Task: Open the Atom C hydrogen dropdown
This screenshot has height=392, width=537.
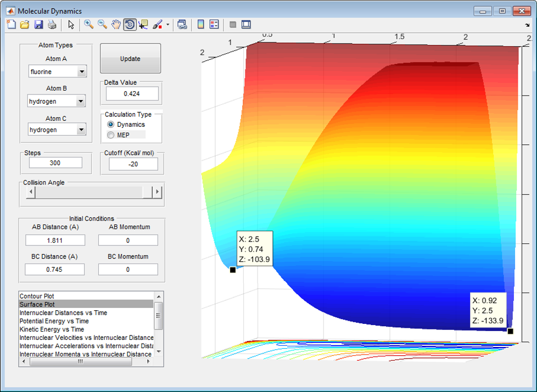Action: pyautogui.click(x=81, y=130)
